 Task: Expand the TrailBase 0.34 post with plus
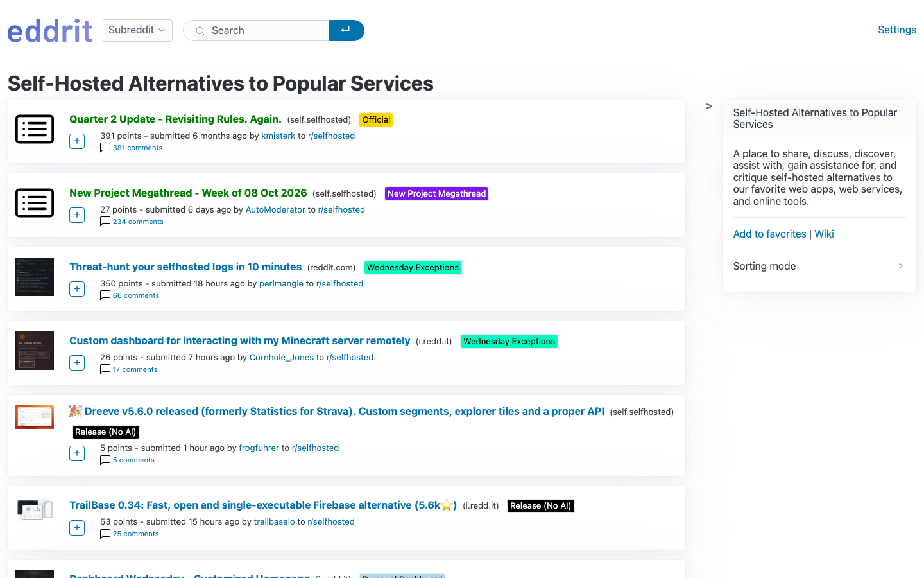(77, 528)
